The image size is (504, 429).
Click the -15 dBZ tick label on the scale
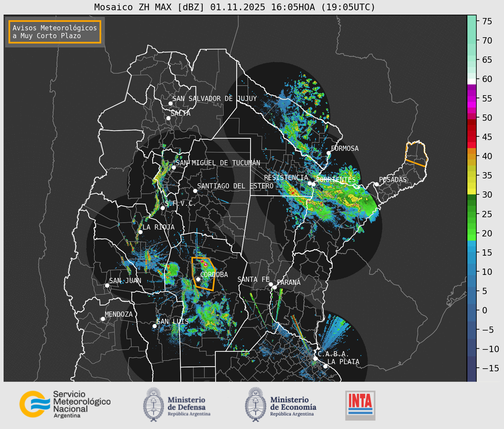point(490,368)
